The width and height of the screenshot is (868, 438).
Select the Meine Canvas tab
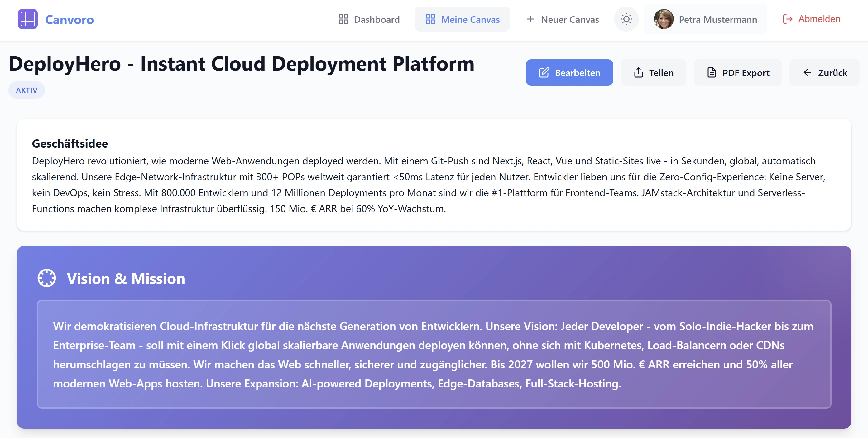click(462, 19)
